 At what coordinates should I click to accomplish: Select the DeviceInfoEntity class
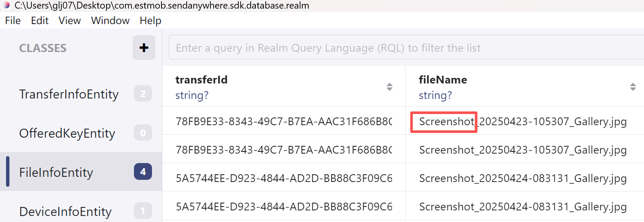click(x=65, y=212)
